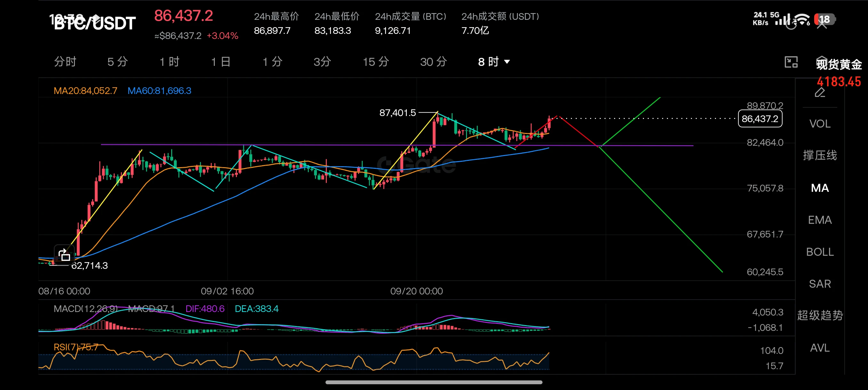Image resolution: width=868 pixels, height=390 pixels.
Task: Tap the 24h成交量 value 9,126.71
Action: [393, 31]
